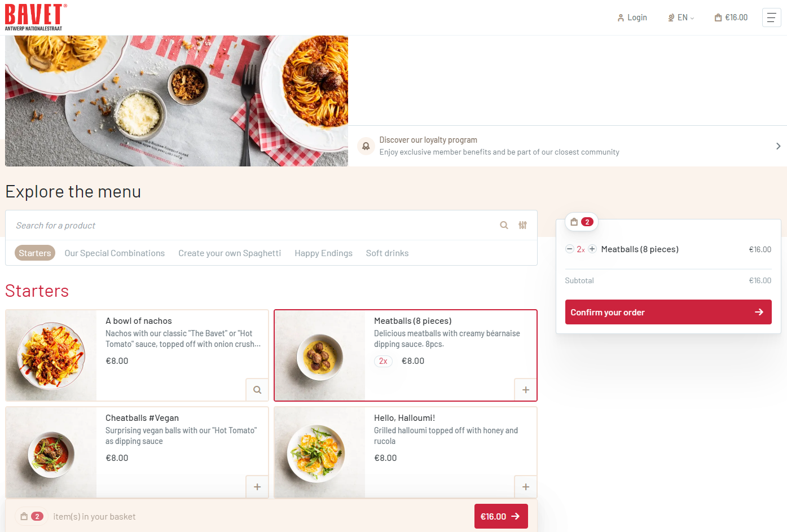This screenshot has width=787, height=532.
Task: Add Hello, Halloumi! with plus icon
Action: coord(526,487)
